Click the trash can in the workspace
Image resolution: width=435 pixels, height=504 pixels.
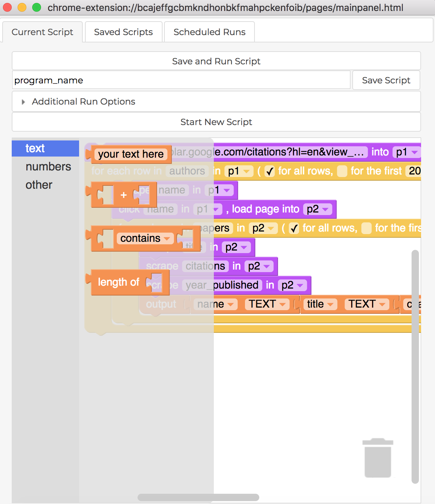coord(378,458)
